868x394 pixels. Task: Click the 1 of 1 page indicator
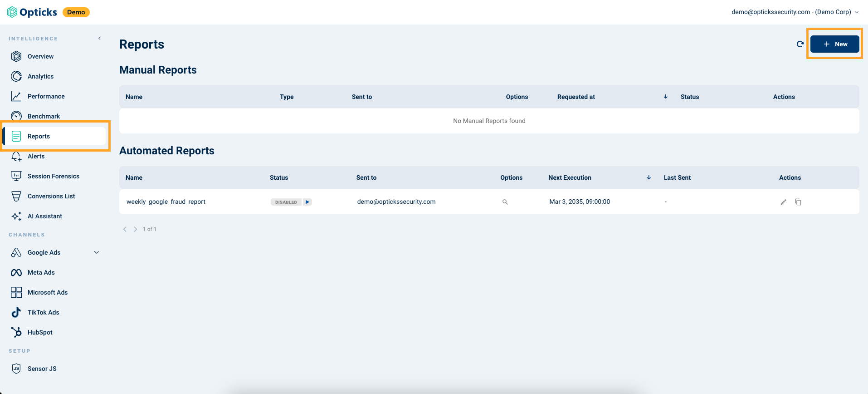pos(150,229)
